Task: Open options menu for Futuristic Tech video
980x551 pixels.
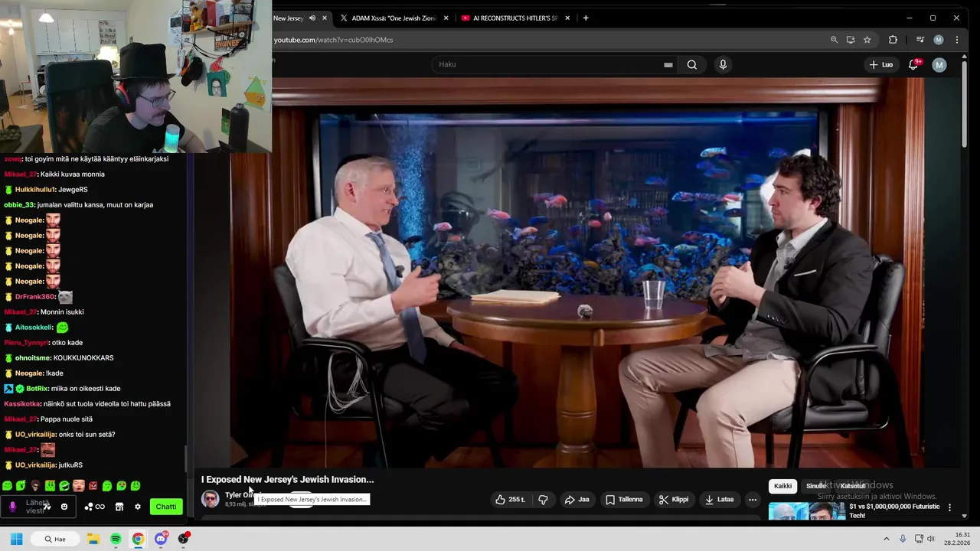Action: [949, 507]
